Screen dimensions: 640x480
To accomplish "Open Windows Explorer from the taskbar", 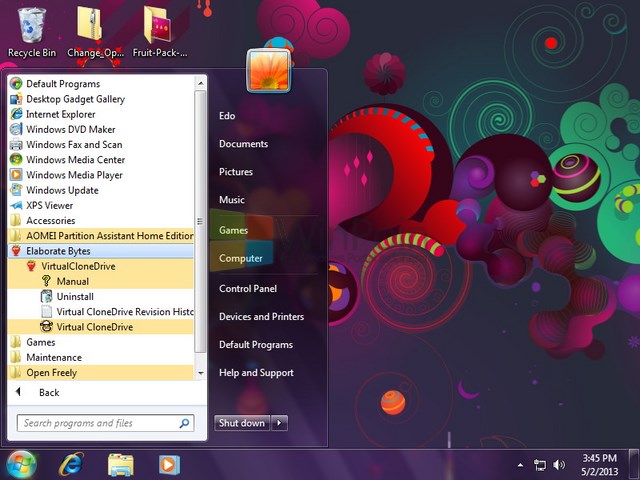I will (x=120, y=465).
